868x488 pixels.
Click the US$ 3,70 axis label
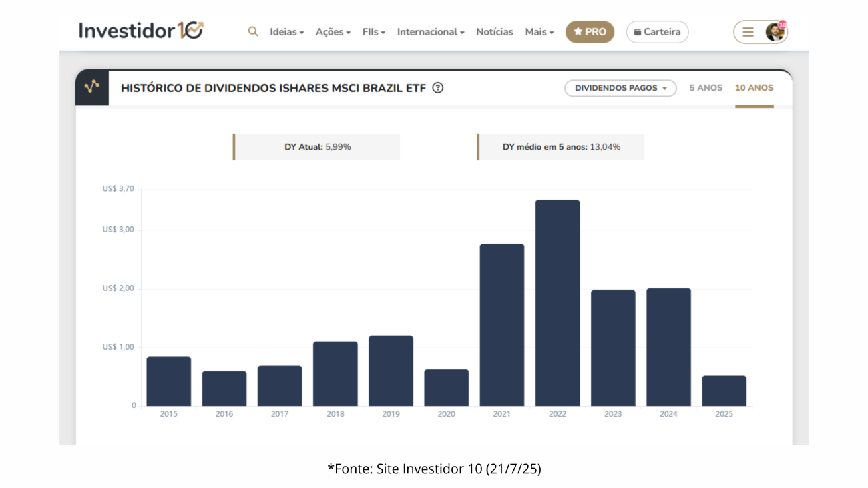point(118,189)
